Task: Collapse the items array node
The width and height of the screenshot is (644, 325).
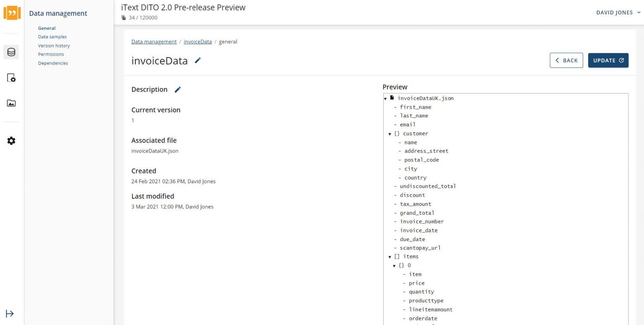Action: point(390,256)
